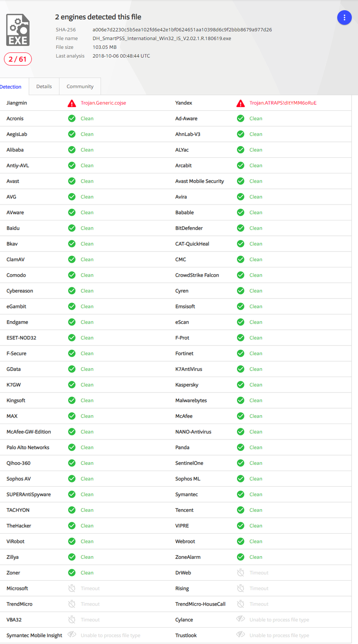358x644 pixels.
Task: Open the Details tab
Action: [x=44, y=86]
